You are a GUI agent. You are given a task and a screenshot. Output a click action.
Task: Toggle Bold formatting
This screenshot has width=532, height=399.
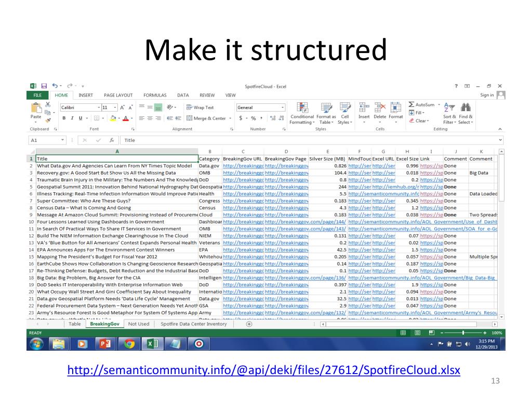pos(64,118)
